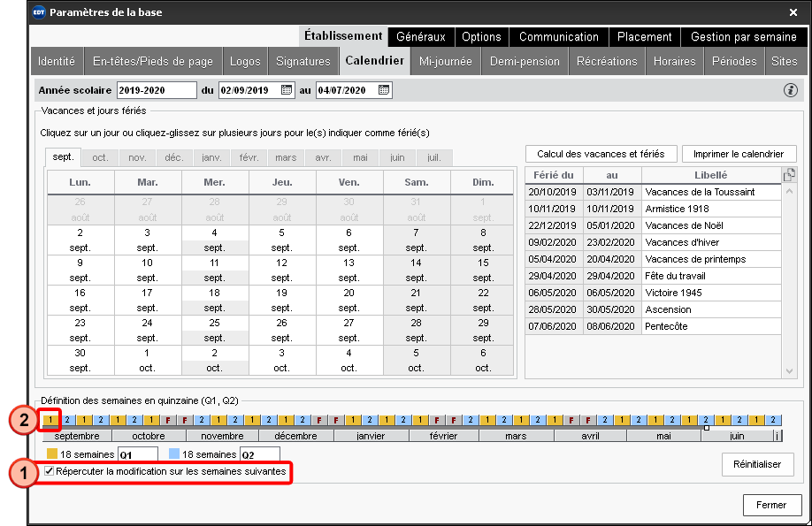Open the start date calendar picker icon

tap(287, 90)
